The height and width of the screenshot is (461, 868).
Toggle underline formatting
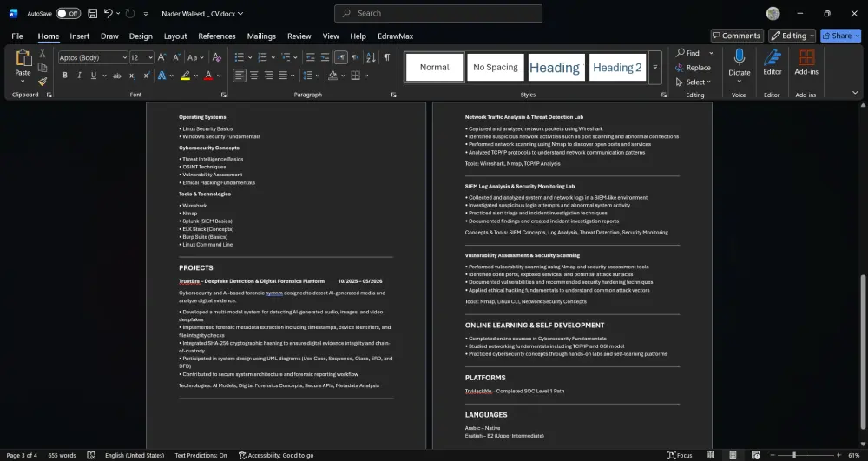point(94,76)
